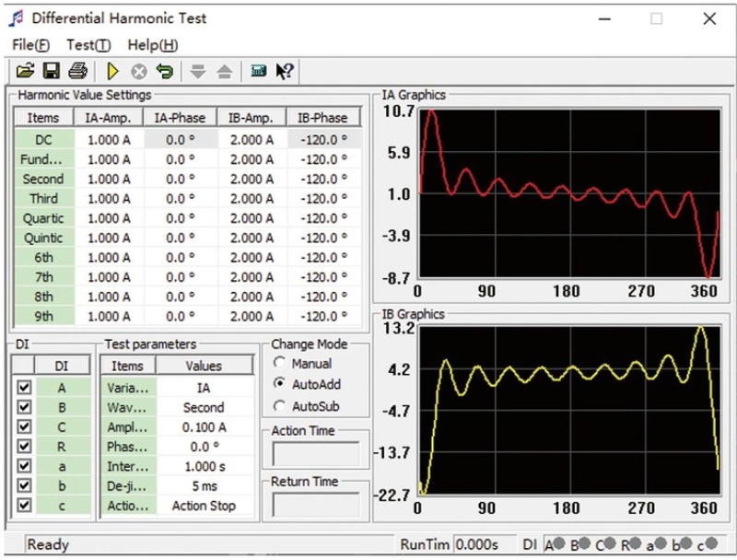Viewport: 737px width, 560px height.
Task: Select the Manual change mode
Action: (x=281, y=363)
